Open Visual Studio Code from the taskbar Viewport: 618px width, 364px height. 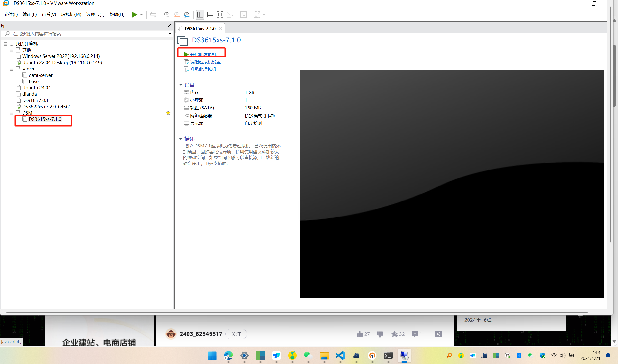[x=340, y=356]
